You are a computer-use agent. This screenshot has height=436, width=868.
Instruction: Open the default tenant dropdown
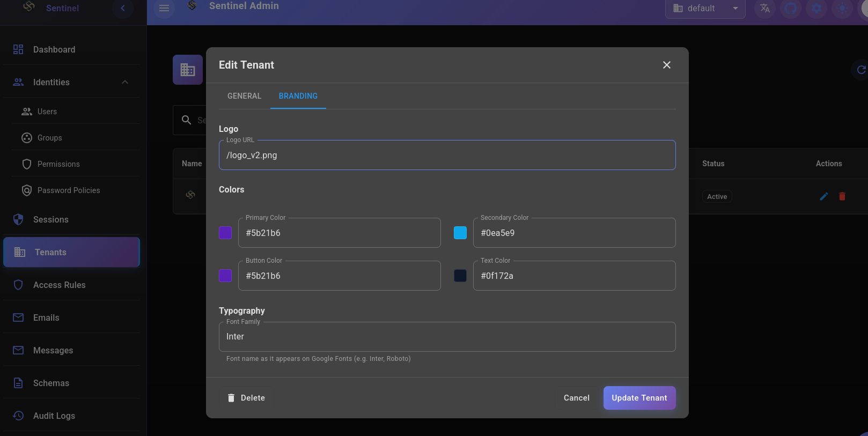[x=705, y=8]
